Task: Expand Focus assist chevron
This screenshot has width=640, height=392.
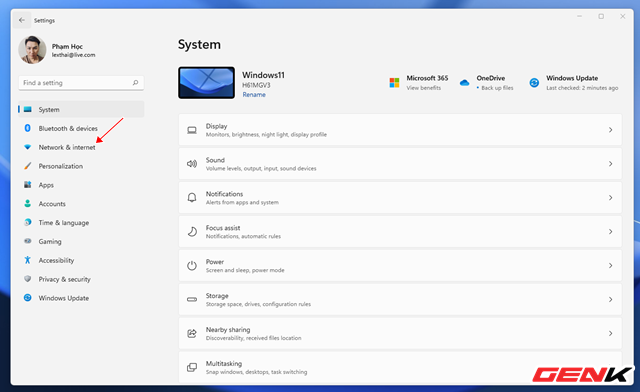Action: 611,232
